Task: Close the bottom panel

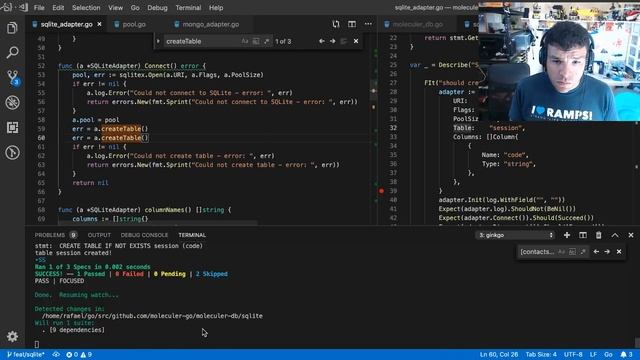Action: point(631,235)
